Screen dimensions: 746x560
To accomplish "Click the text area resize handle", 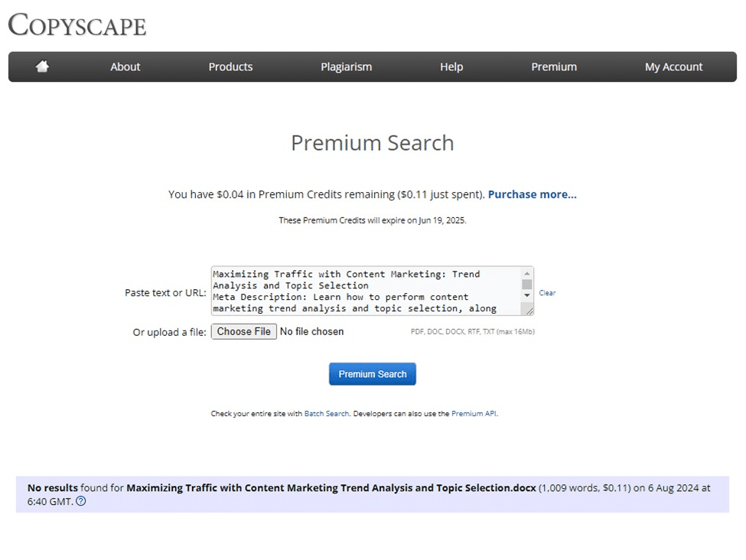I will tap(529, 310).
